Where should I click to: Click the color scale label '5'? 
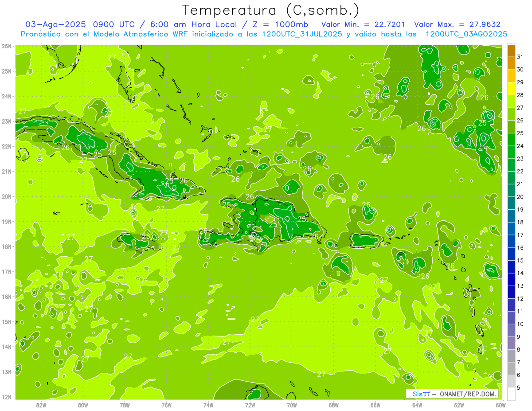518,388
